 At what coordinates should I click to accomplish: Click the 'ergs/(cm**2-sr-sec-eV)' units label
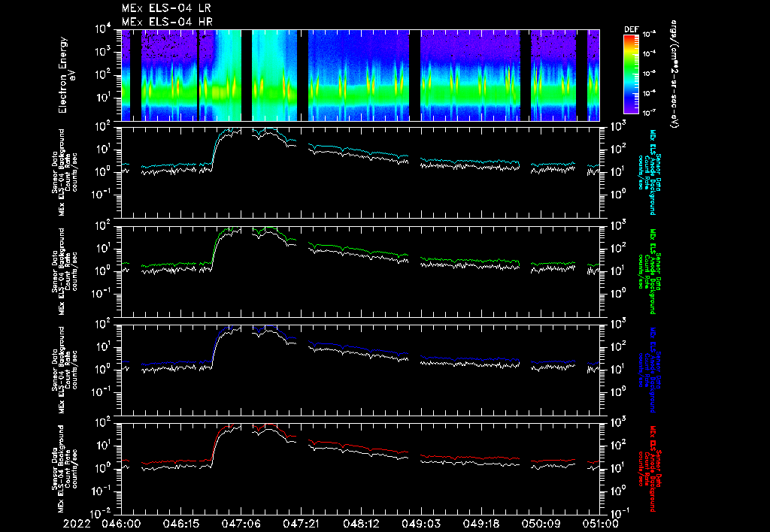tap(674, 74)
